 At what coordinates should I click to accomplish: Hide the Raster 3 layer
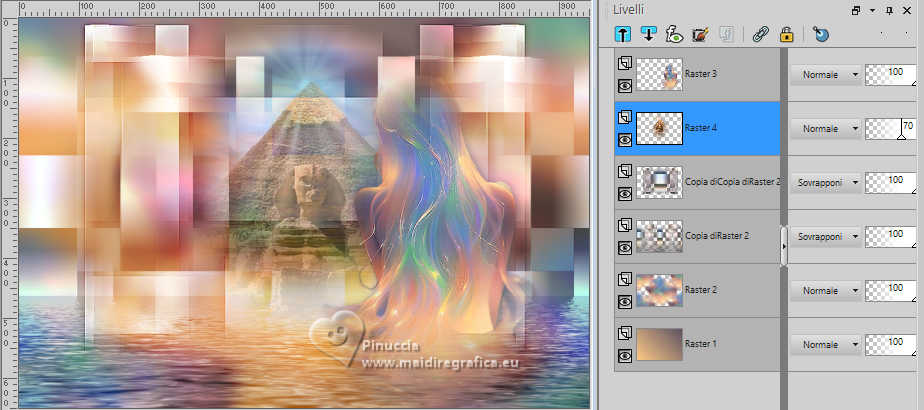625,86
